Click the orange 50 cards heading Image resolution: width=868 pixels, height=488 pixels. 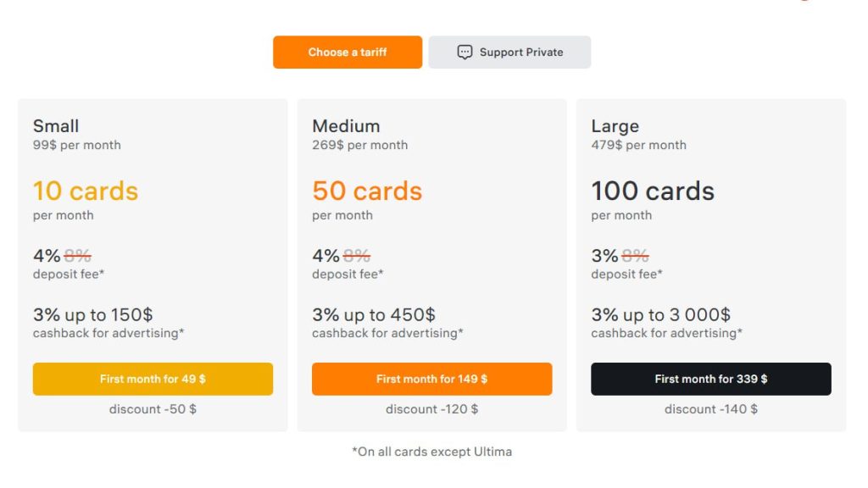pos(367,191)
